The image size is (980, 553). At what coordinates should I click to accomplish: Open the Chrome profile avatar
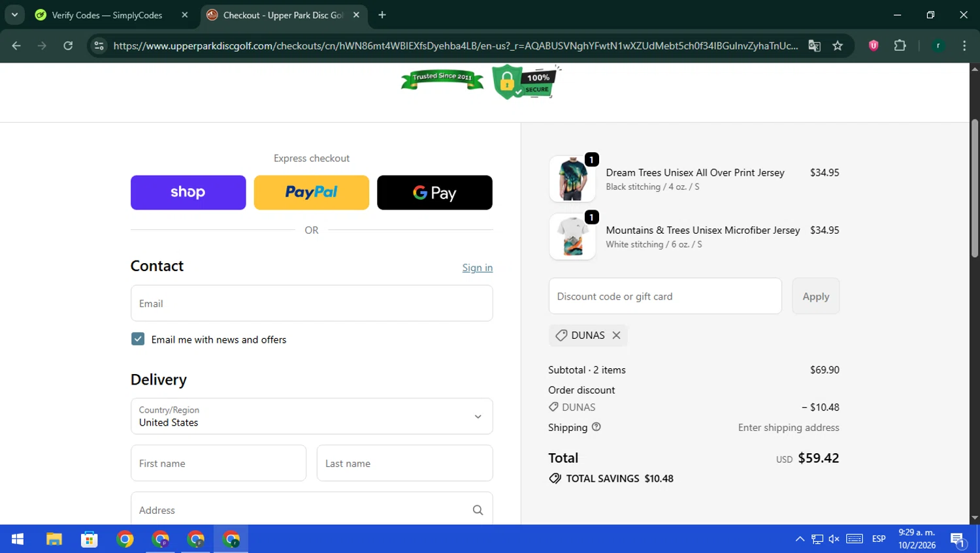938,46
